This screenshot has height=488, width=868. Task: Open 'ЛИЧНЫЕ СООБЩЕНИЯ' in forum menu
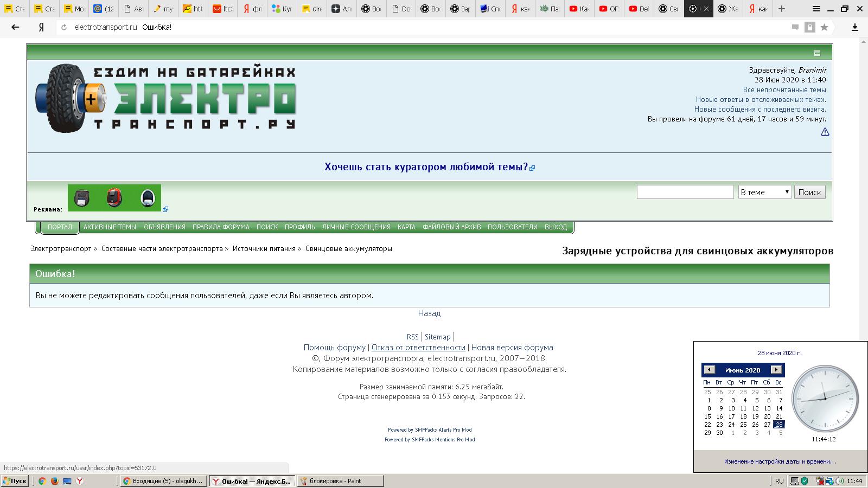click(356, 227)
